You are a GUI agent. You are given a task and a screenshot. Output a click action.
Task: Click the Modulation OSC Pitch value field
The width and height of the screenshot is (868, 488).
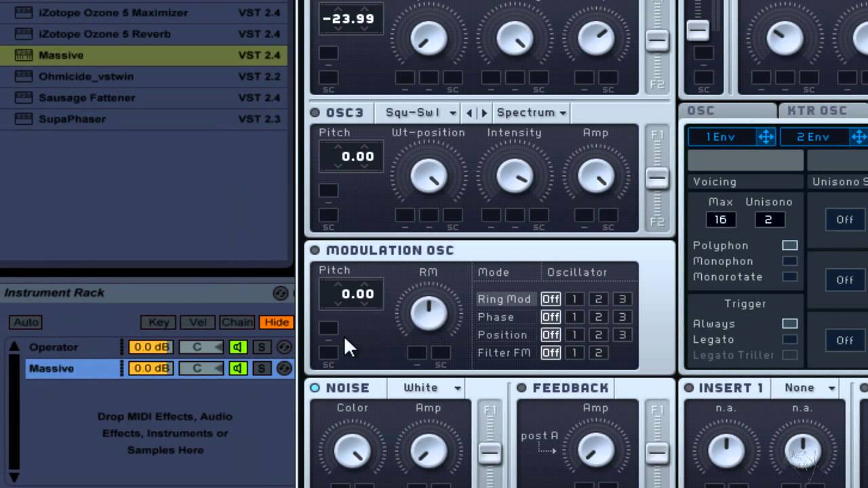click(351, 294)
